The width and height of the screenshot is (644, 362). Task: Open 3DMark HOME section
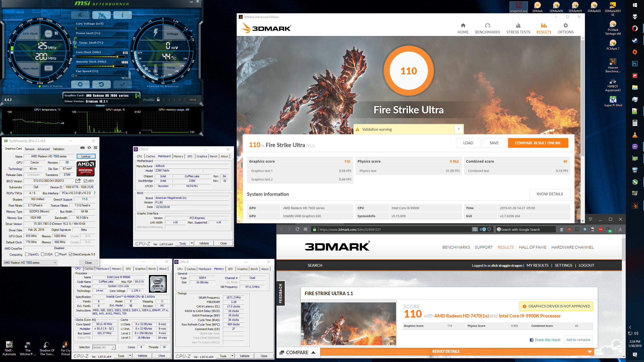[463, 28]
